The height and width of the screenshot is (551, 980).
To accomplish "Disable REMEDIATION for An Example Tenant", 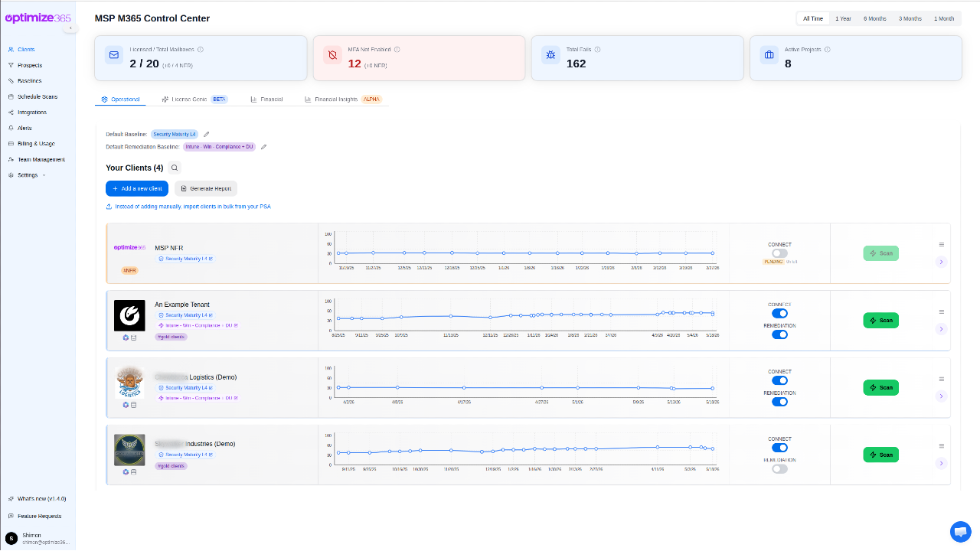I will click(779, 334).
